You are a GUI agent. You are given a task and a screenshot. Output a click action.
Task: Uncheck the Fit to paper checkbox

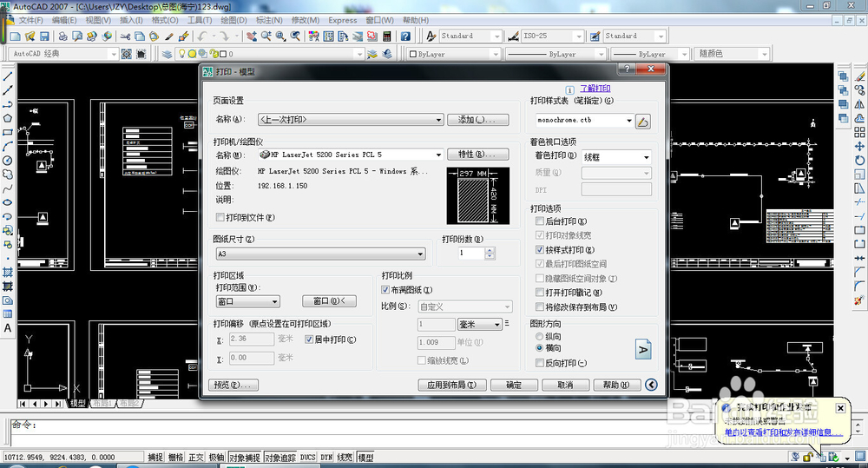pyautogui.click(x=385, y=290)
